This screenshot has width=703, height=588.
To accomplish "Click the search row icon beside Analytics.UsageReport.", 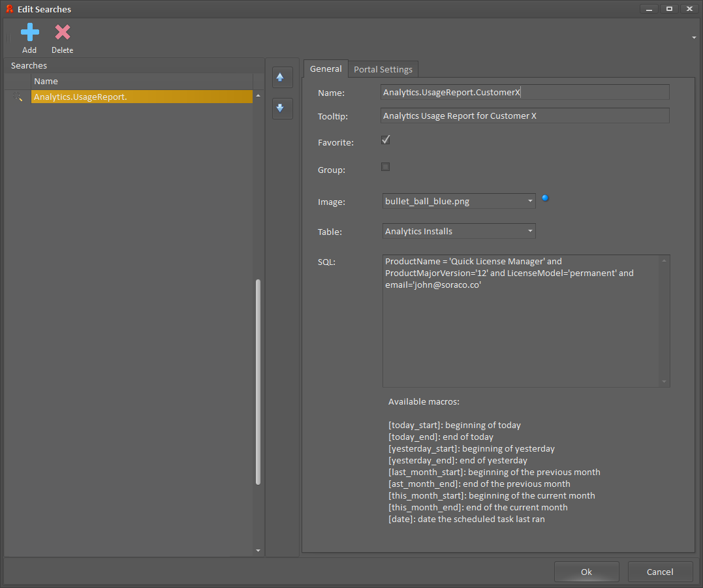I will [x=18, y=97].
